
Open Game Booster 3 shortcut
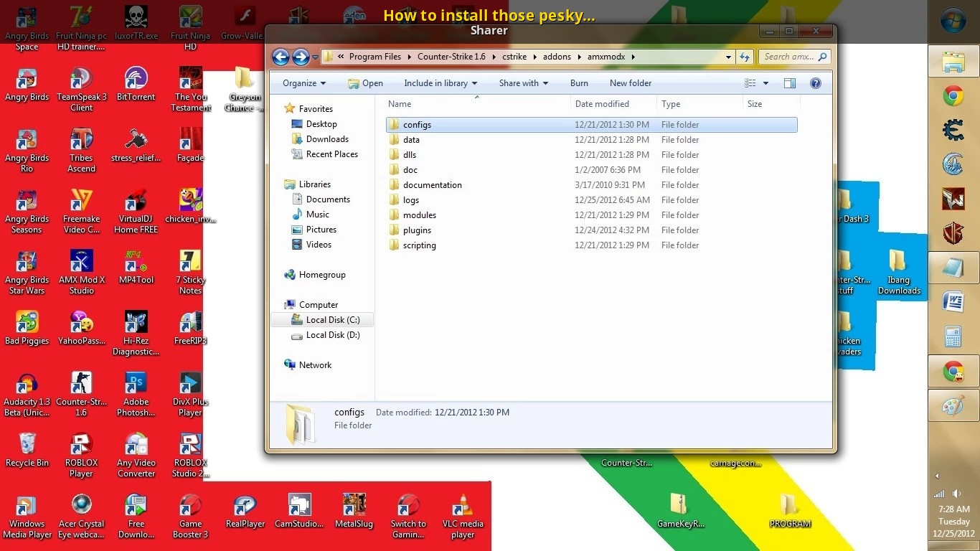coord(190,516)
